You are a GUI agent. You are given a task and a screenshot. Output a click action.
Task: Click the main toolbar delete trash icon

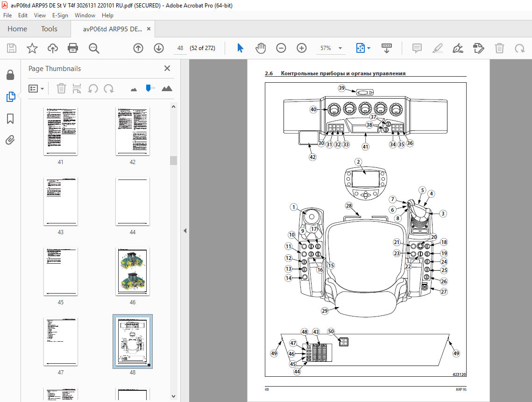tap(499, 48)
